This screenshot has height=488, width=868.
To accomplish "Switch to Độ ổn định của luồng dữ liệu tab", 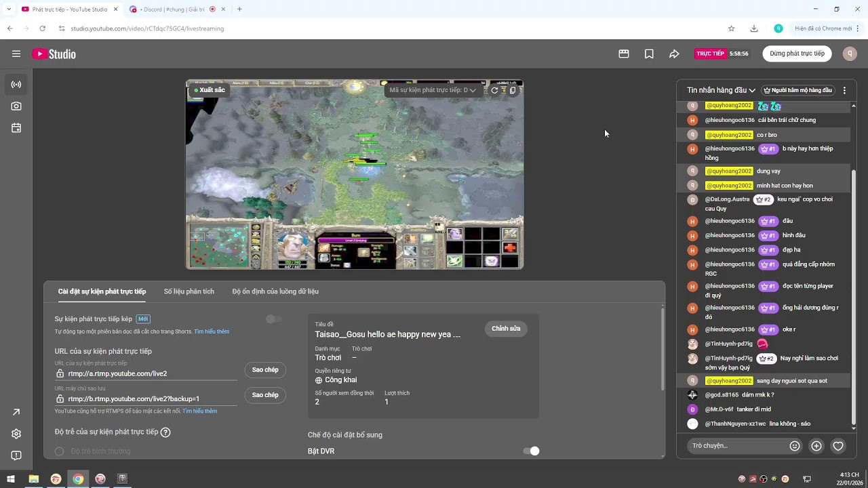I will tap(275, 291).
